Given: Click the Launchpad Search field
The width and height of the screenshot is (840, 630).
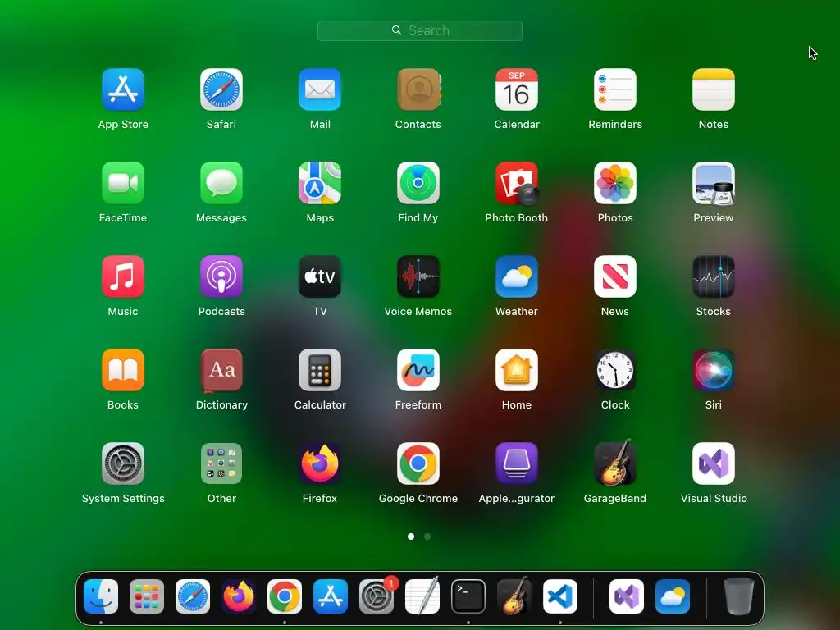Looking at the screenshot, I should [420, 30].
